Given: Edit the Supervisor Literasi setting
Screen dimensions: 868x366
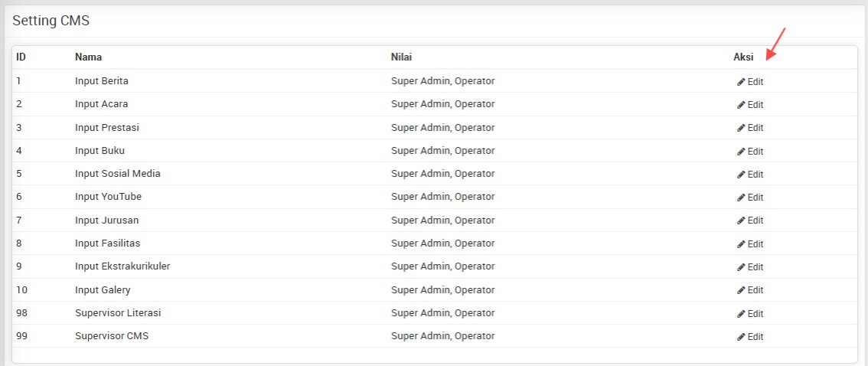Looking at the screenshot, I should 750,314.
